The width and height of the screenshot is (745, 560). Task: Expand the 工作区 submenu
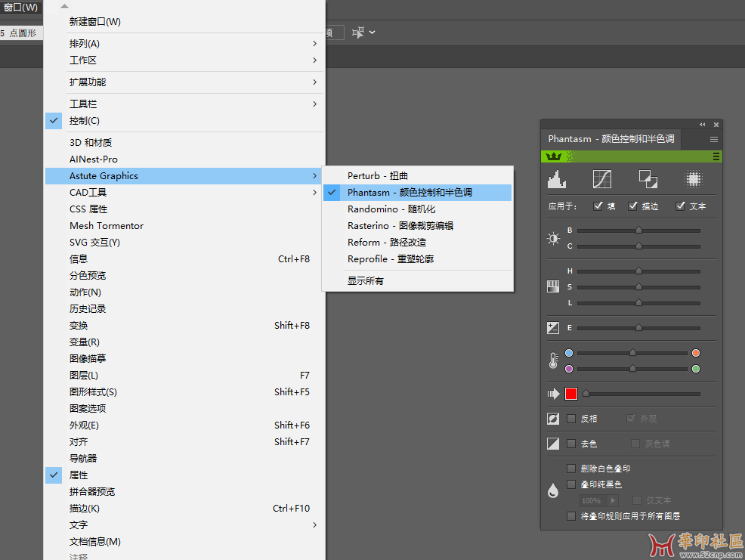[x=185, y=60]
